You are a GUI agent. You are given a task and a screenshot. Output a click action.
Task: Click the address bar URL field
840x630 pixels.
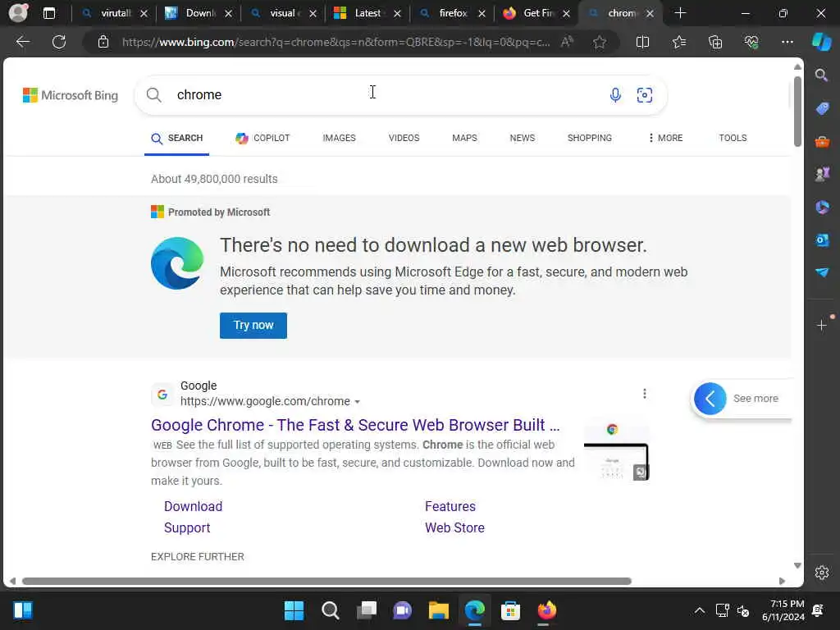[x=336, y=42]
